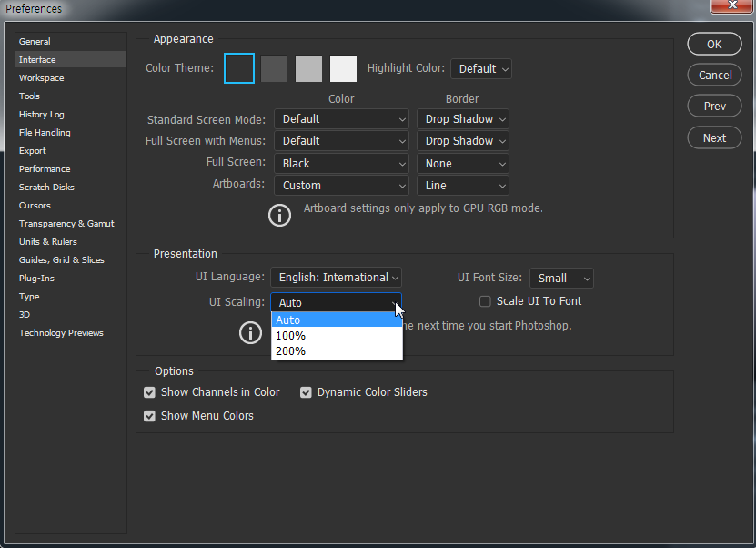
Task: Open the Scratch Disks preferences category
Action: coord(71,188)
